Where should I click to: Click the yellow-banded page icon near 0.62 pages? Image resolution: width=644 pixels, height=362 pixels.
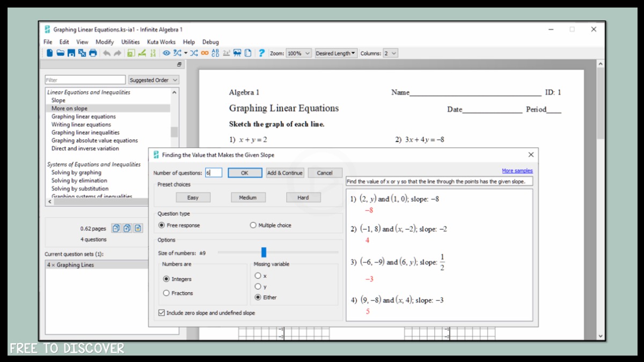click(138, 228)
